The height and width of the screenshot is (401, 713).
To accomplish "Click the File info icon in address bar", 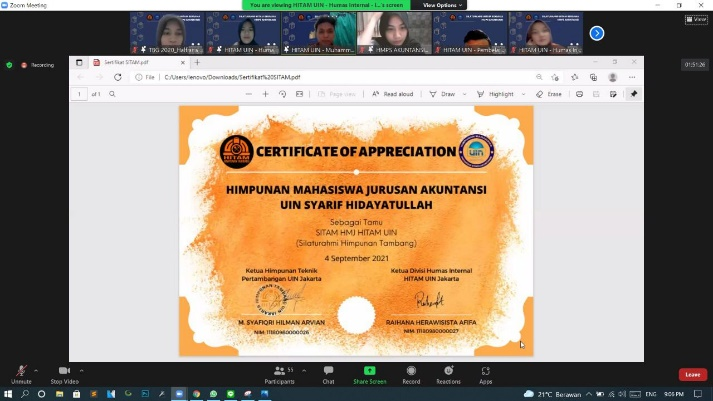I will pos(145,77).
